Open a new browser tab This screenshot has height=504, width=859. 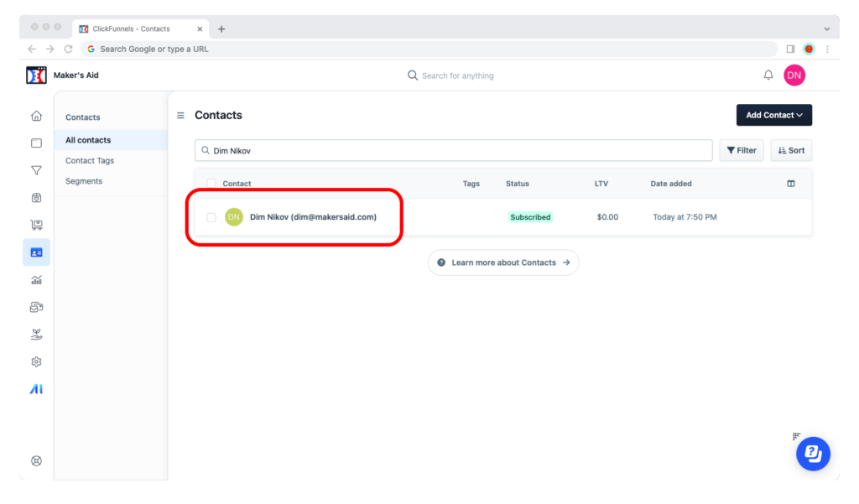(221, 29)
